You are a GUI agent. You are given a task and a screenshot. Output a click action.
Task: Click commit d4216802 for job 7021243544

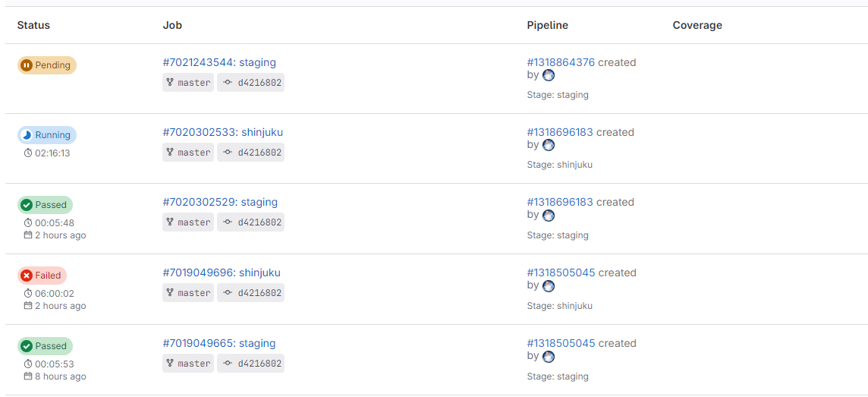[251, 83]
